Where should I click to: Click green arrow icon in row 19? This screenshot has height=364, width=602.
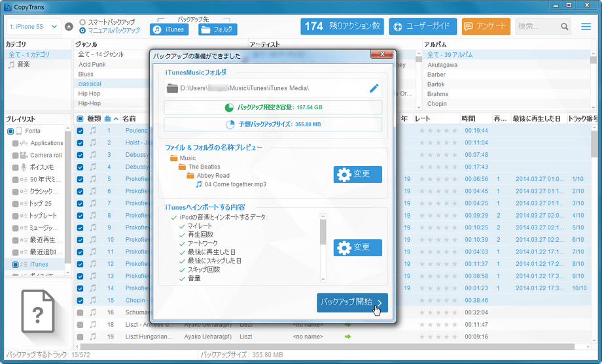point(348,337)
